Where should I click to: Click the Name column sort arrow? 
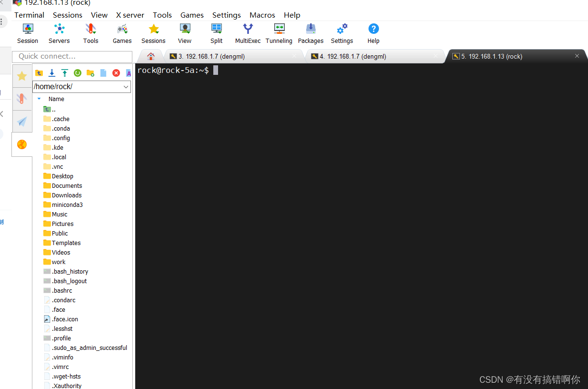(x=39, y=99)
